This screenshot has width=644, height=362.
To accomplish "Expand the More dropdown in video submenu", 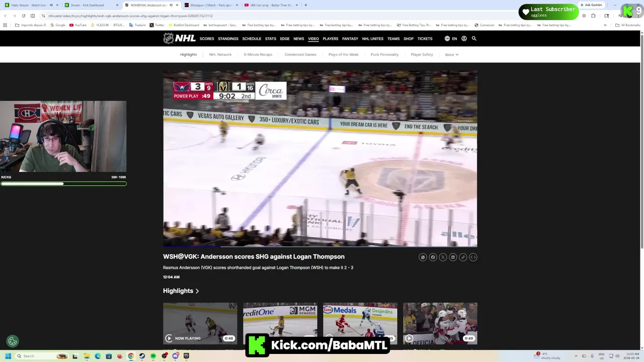I will pyautogui.click(x=452, y=54).
